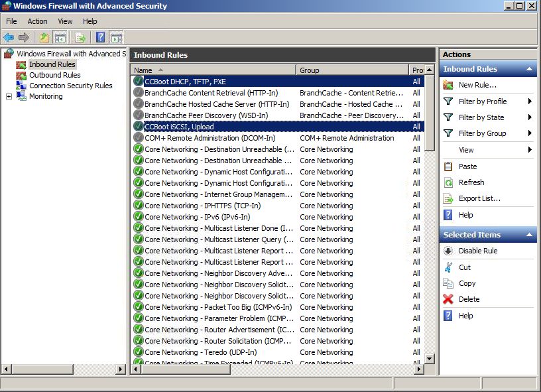This screenshot has width=541, height=392.
Task: Click the grey status icon for COM+ Remote Administration
Action: (139, 138)
